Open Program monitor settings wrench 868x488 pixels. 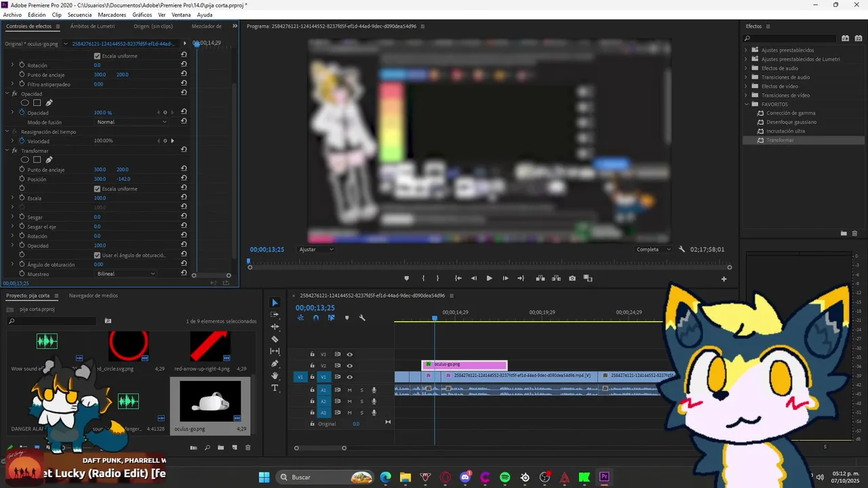tap(682, 249)
